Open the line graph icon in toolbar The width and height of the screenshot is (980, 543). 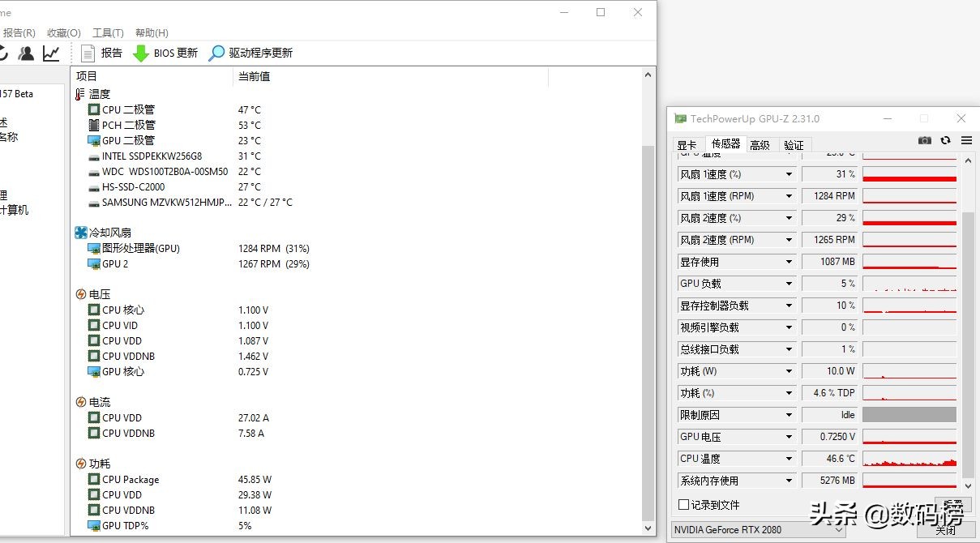point(51,53)
